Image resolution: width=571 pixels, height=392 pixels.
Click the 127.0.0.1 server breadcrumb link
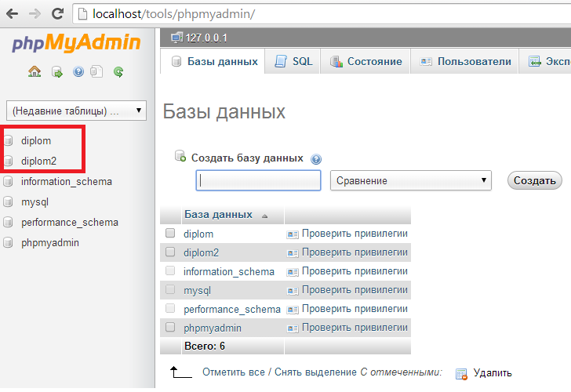206,38
